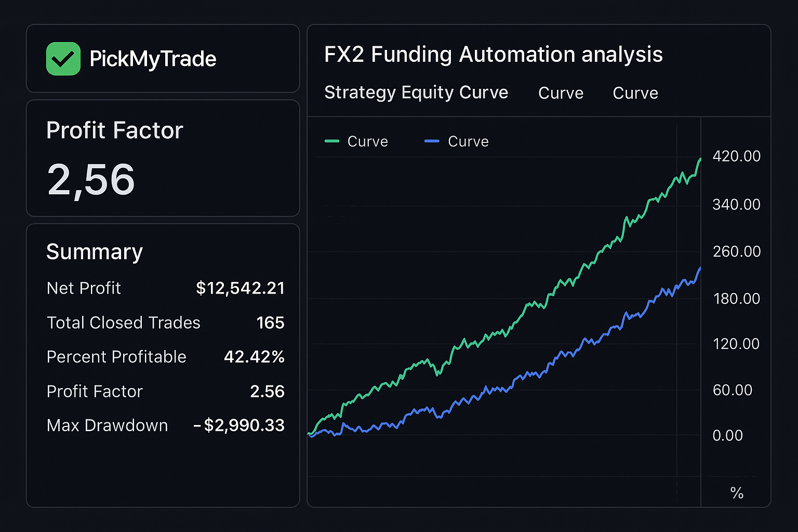Select the 165 closed trades value

pos(270,323)
